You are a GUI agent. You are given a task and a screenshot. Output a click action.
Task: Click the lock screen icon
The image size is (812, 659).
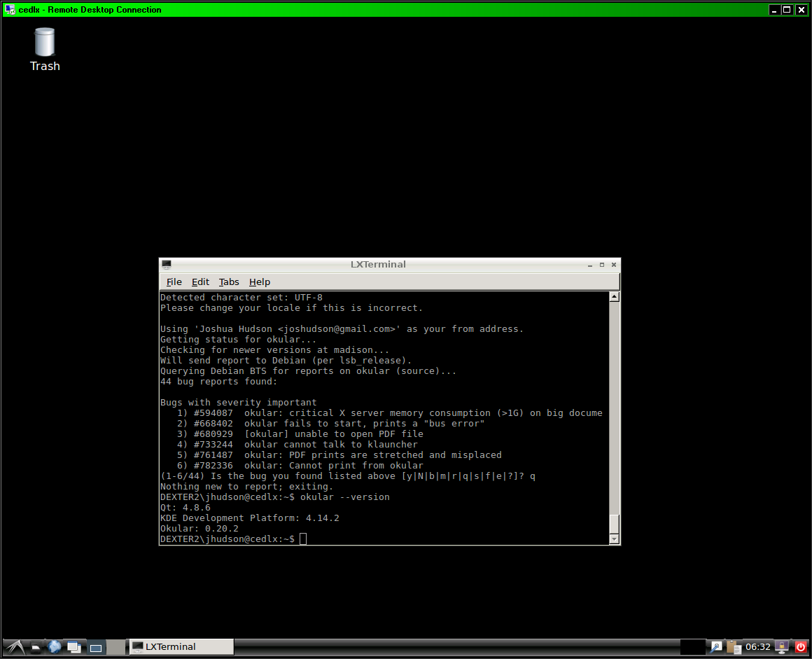click(x=782, y=646)
